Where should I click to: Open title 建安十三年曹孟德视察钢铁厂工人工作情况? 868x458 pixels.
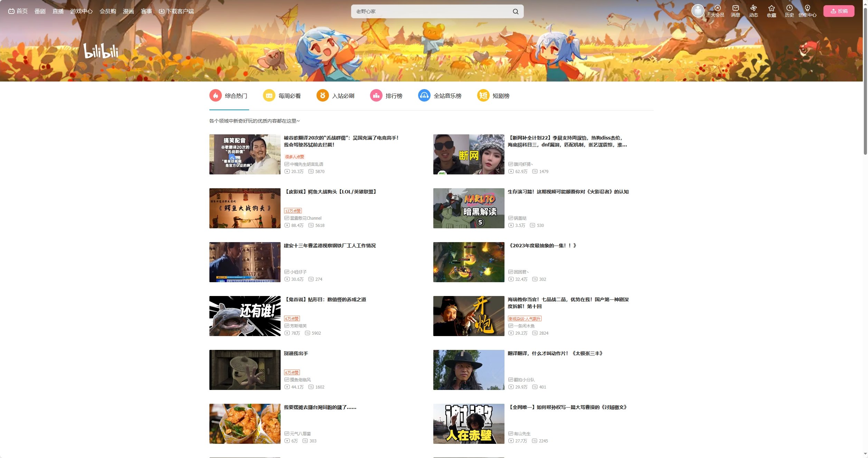330,246
